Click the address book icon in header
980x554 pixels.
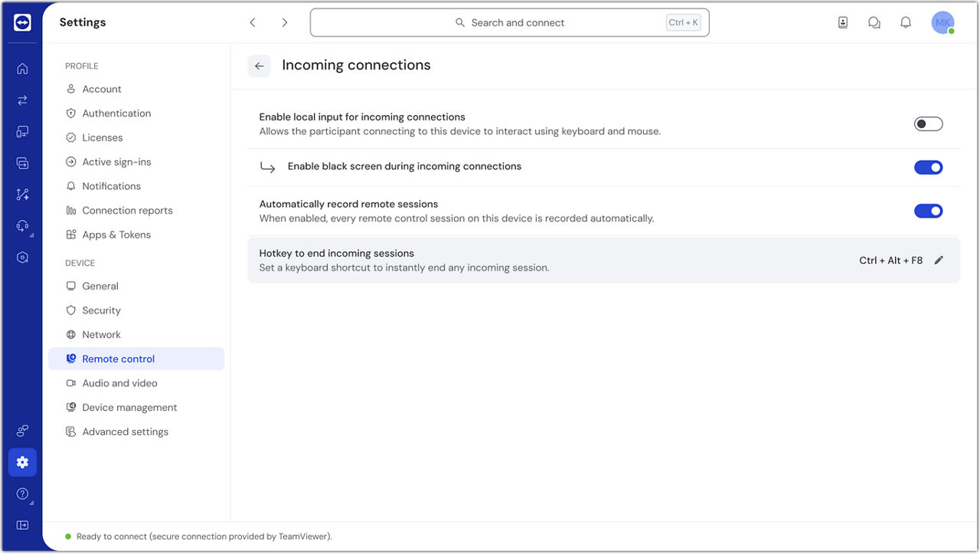843,23
